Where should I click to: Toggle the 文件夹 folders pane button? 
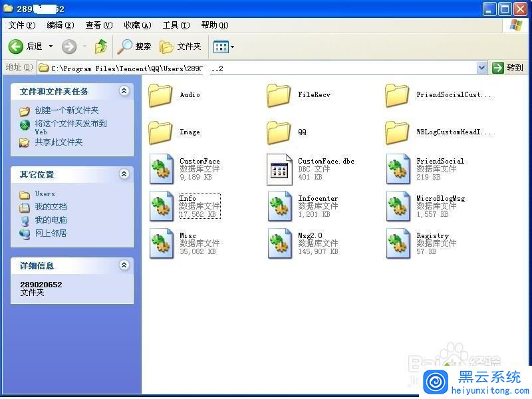pyautogui.click(x=180, y=47)
